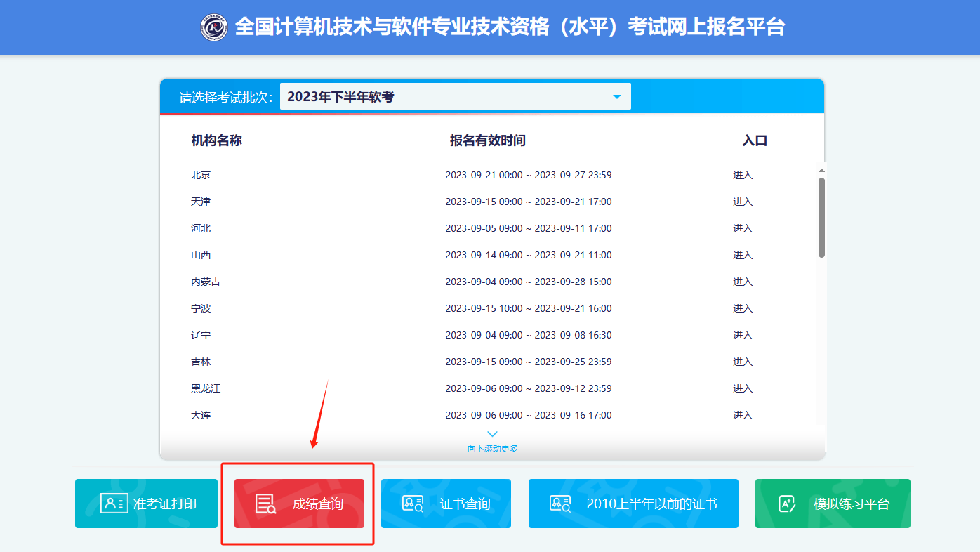The height and width of the screenshot is (552, 980).
Task: Enter the 山西 registration via 进入
Action: point(742,255)
